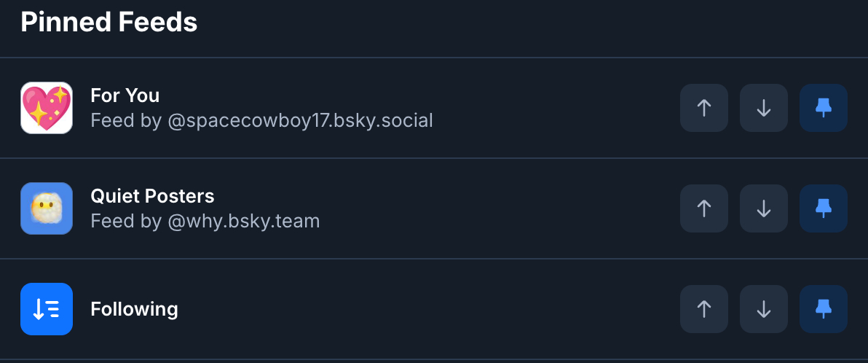Move the Quiet Posters feed up
Viewport: 868px width, 363px height.
704,208
